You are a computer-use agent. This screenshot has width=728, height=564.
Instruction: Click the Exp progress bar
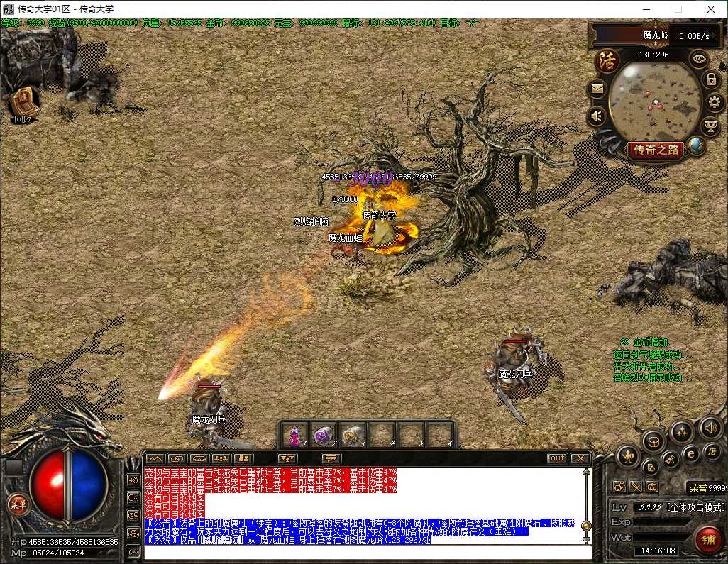coord(661,522)
